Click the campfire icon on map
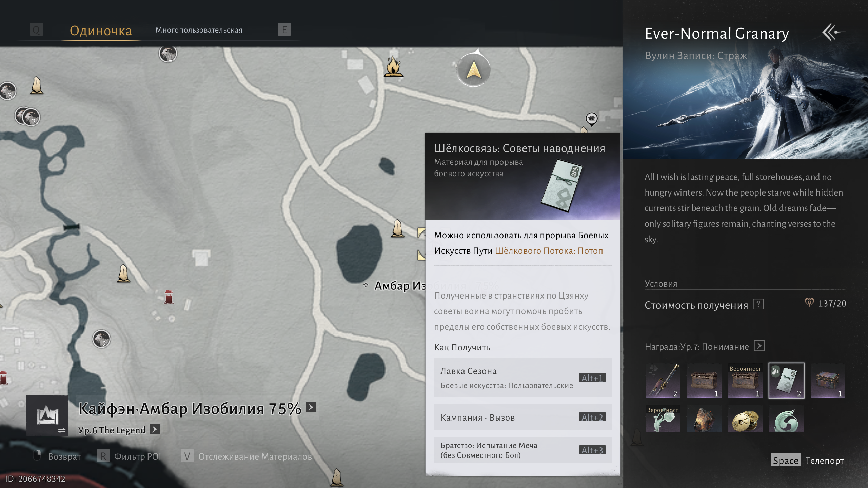This screenshot has width=868, height=488. [393, 67]
